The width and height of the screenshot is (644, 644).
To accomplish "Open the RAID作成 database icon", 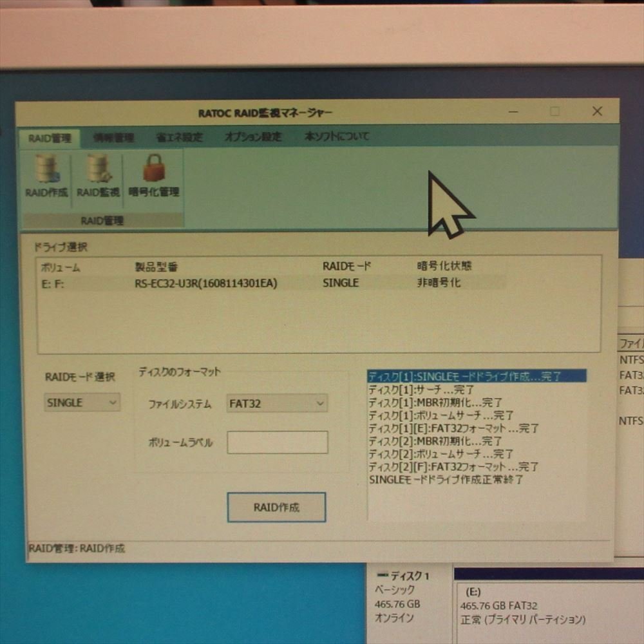I will coord(46,176).
